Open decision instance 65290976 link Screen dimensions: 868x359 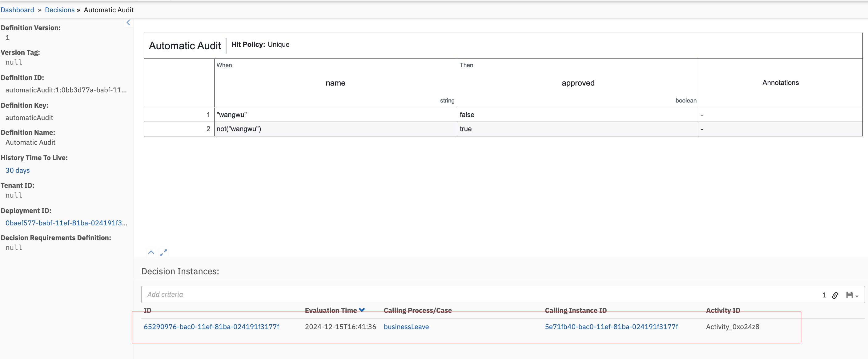(x=211, y=326)
